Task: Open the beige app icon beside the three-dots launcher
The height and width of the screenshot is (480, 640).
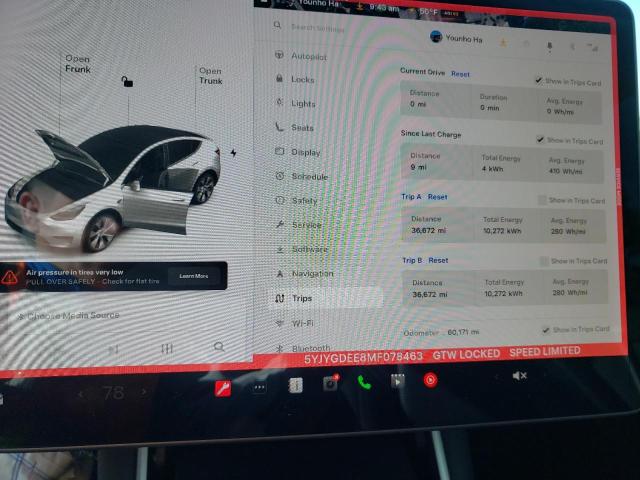Action: click(x=296, y=385)
